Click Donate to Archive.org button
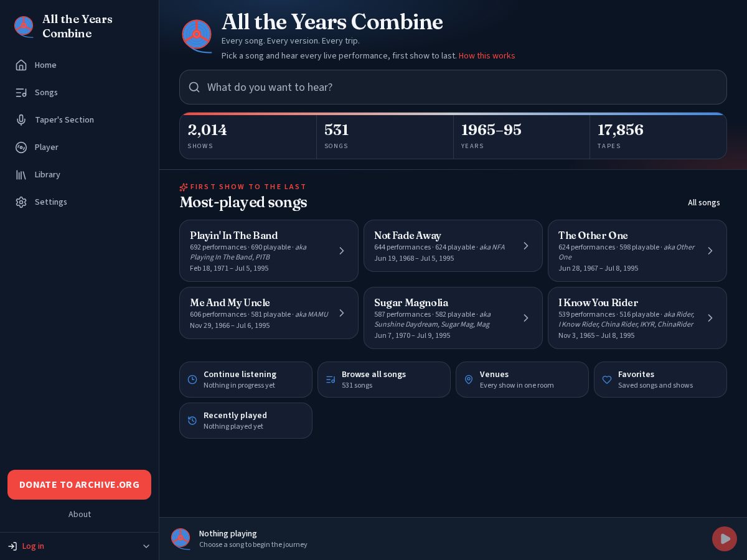Screen dimensions: 747x560 [80, 485]
